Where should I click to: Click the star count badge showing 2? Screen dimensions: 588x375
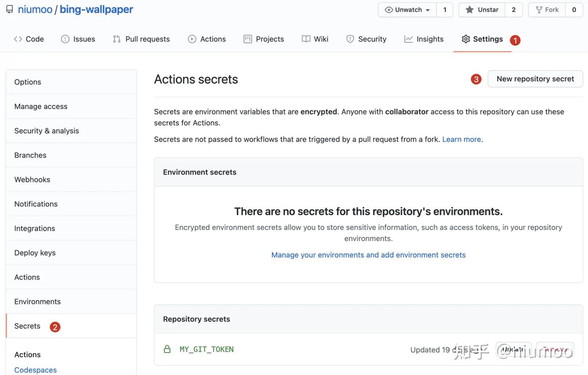[514, 10]
